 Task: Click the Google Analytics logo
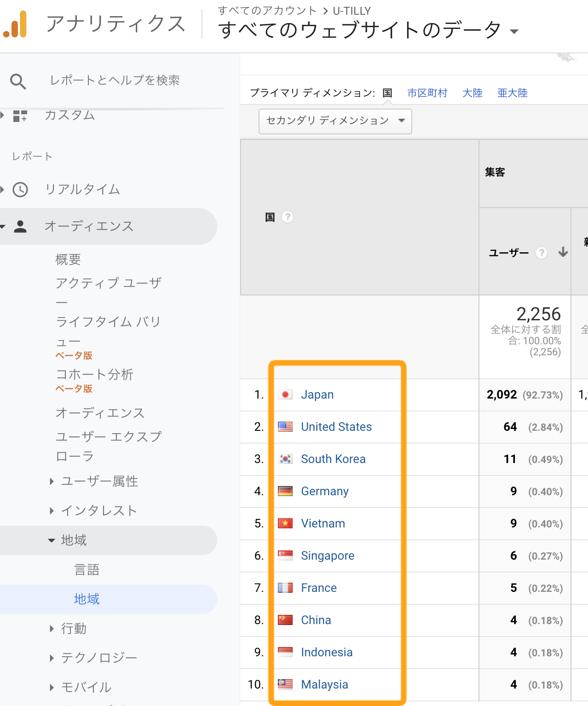click(x=15, y=24)
